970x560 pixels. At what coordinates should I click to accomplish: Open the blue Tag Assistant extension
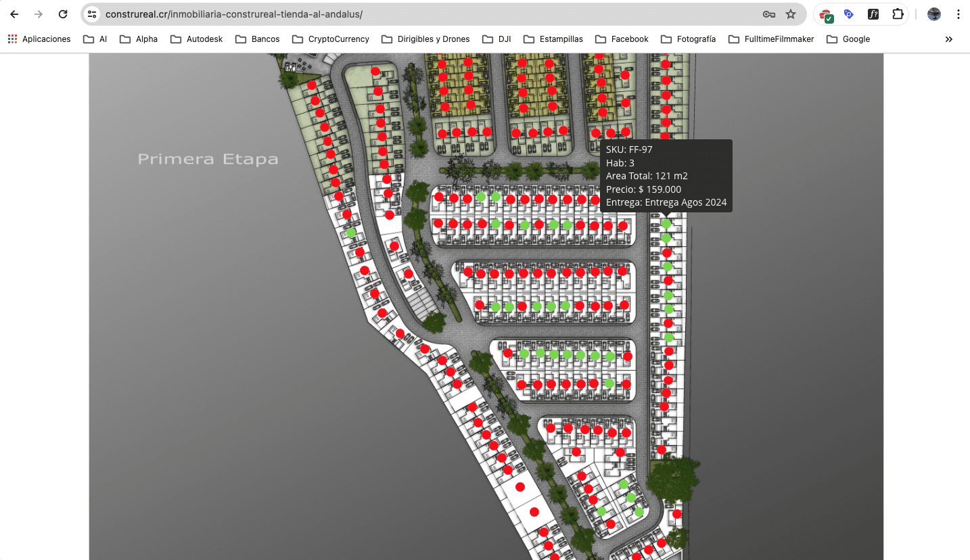pyautogui.click(x=849, y=14)
